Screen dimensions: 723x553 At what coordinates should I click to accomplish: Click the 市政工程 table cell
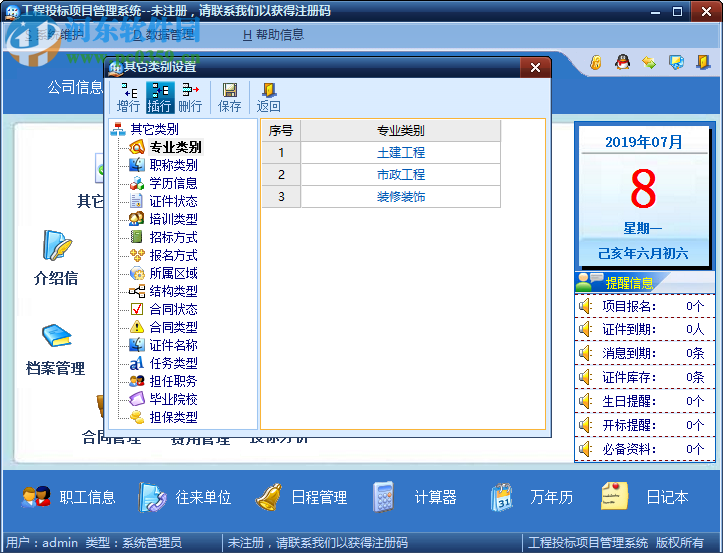tap(401, 175)
